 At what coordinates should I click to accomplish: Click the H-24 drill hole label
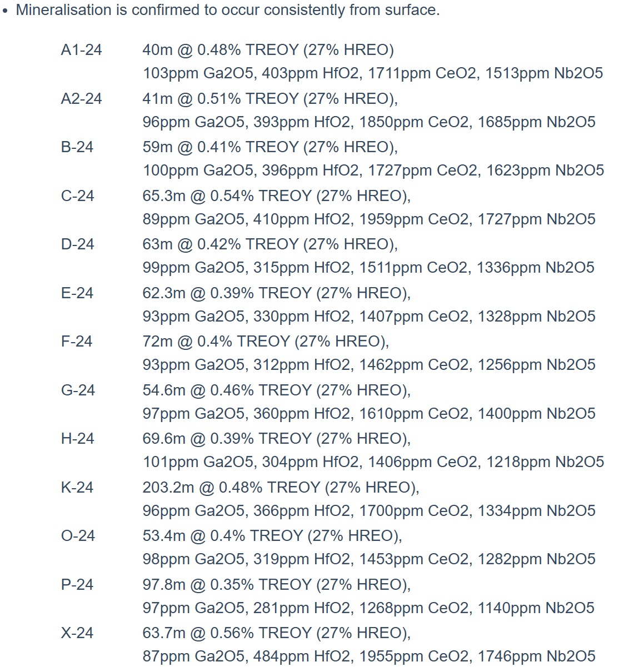click(77, 439)
